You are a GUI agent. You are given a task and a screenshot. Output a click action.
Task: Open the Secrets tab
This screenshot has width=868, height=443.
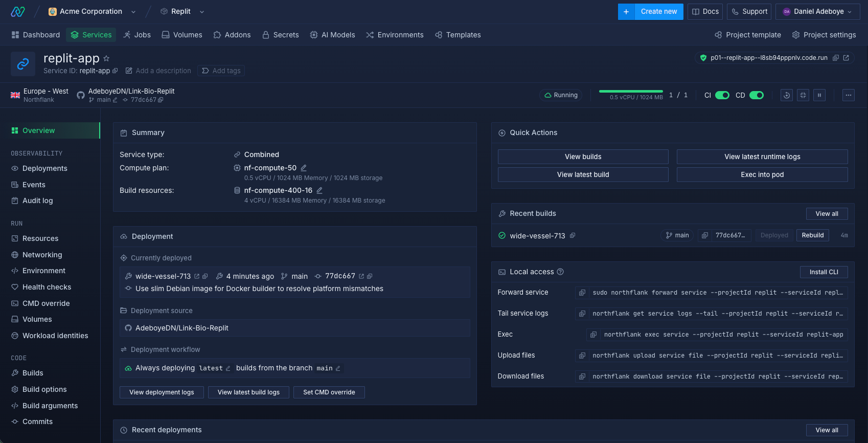point(281,35)
